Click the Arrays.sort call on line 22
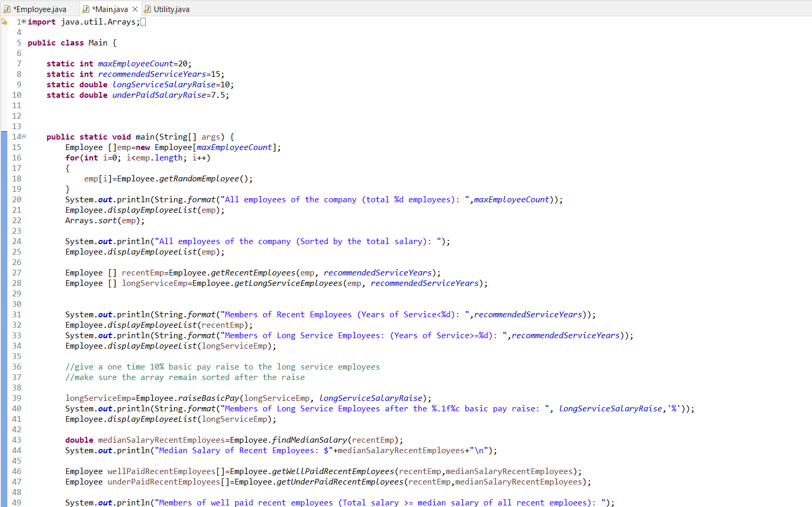The width and height of the screenshot is (812, 507). click(x=104, y=220)
